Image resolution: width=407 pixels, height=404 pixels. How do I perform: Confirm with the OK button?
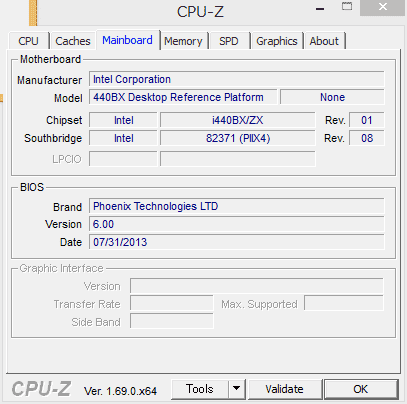click(361, 389)
